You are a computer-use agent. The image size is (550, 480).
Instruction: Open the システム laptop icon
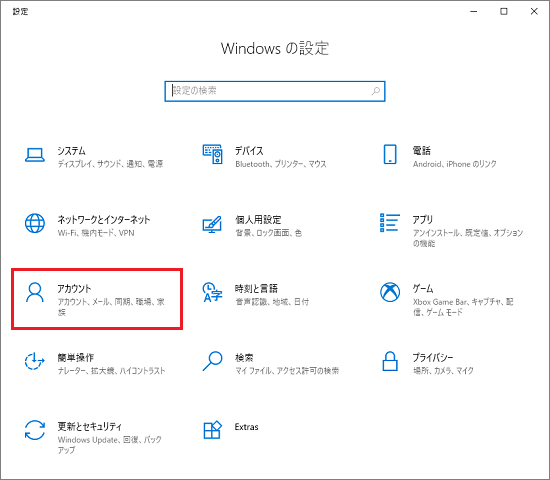(35, 155)
